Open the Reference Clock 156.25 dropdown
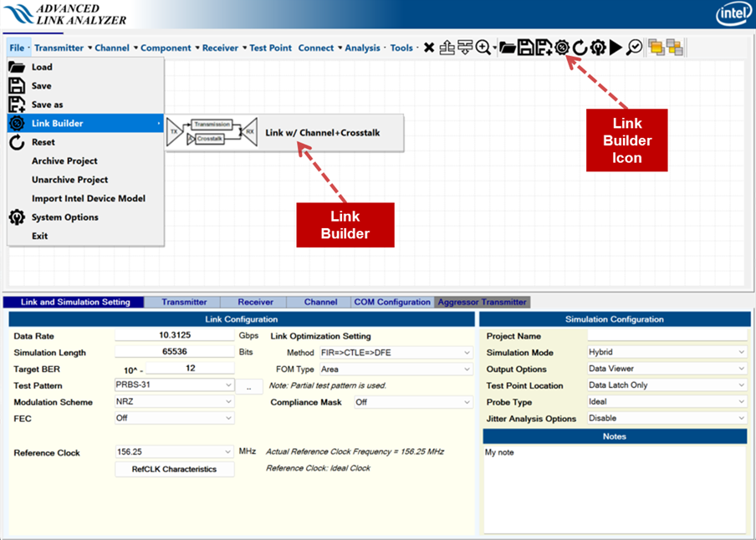 tap(175, 452)
